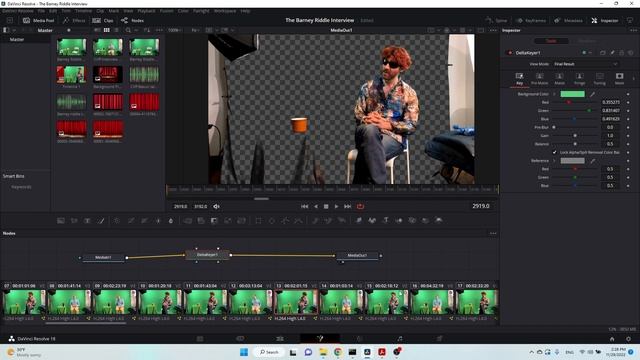The width and height of the screenshot is (640, 360).
Task: Reset DeltaKeyer1 settings with the reset icon
Action: click(631, 53)
